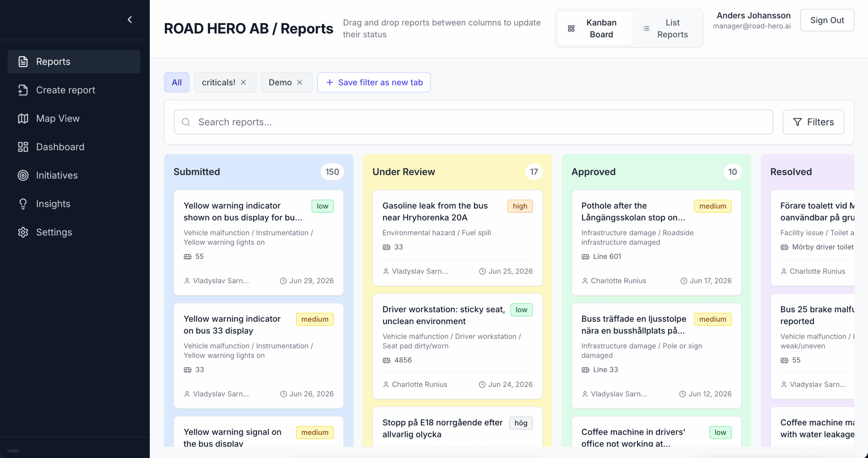868x458 pixels.
Task: Go to Settings in the sidebar
Action: pyautogui.click(x=74, y=232)
